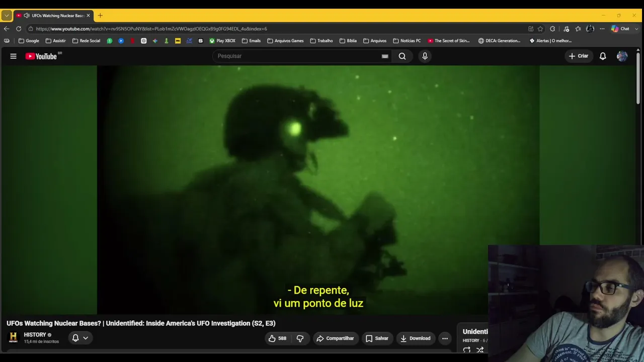Open the Trabalho bookmarks folder
The image size is (644, 362).
tap(321, 41)
